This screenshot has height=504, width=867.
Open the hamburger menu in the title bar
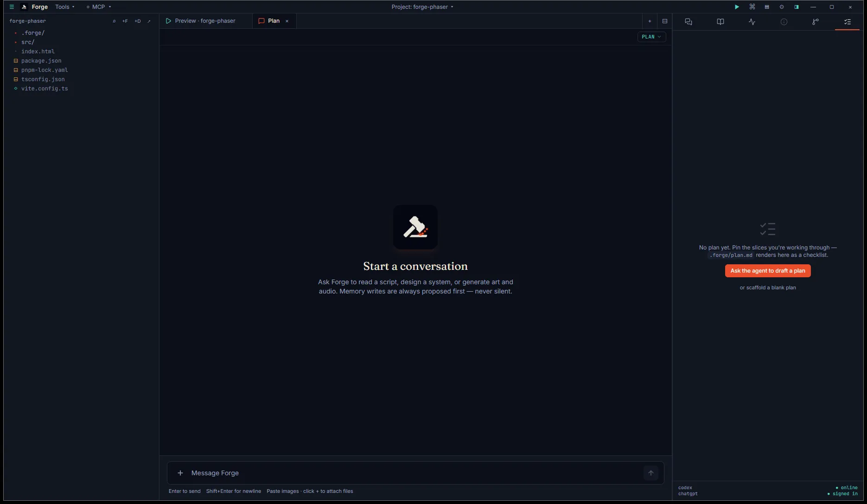click(x=12, y=7)
